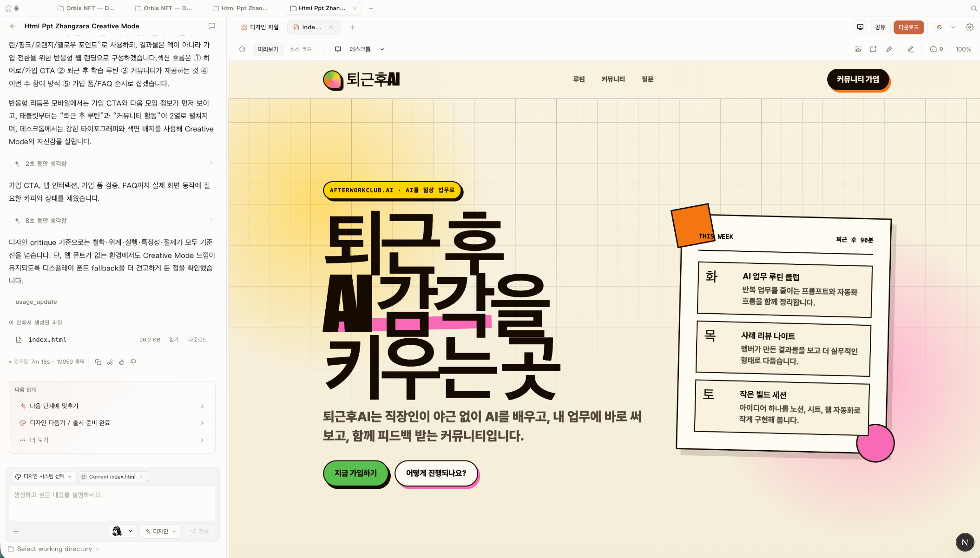This screenshot has width=980, height=558.
Task: Expand the chevron next to the browser icon
Action: point(953,27)
